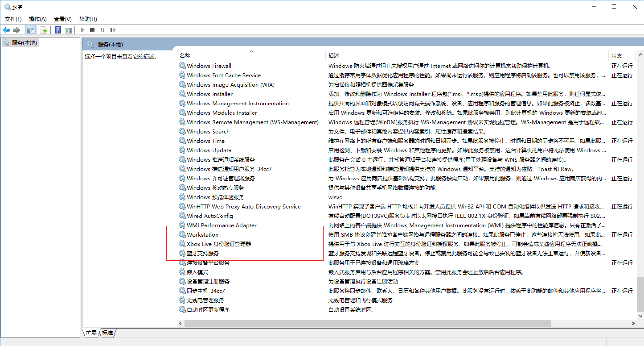Viewport: 644px width, 346px height.
Task: Sort by the 名称 column header
Action: click(185, 56)
